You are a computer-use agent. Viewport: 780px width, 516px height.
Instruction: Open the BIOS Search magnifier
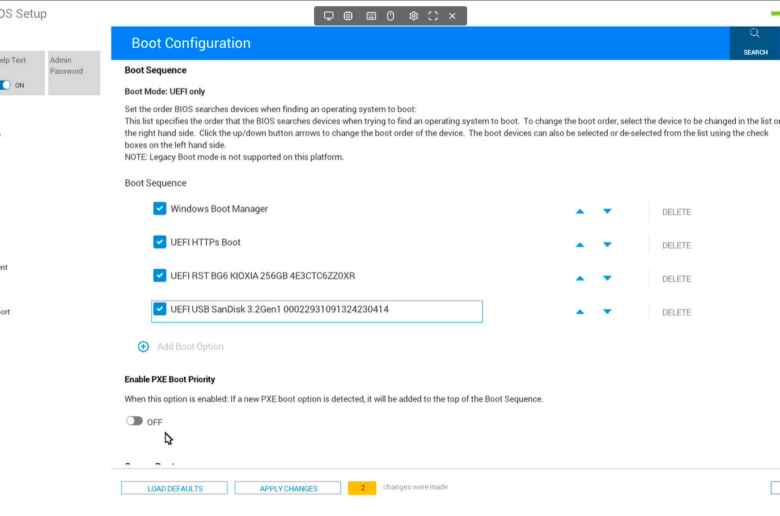[755, 33]
